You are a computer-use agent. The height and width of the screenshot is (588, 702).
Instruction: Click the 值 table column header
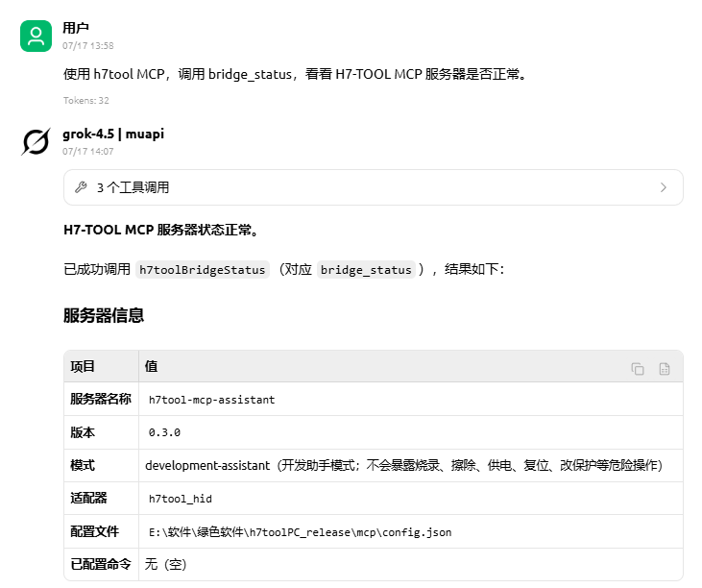click(x=151, y=366)
